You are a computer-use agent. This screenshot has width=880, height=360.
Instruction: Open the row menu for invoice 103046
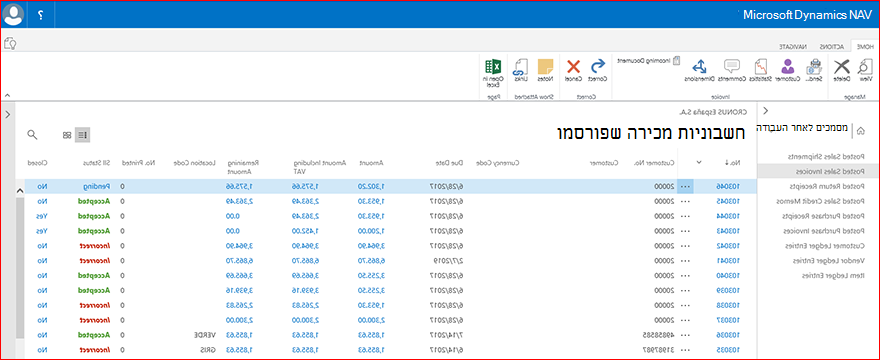(685, 186)
